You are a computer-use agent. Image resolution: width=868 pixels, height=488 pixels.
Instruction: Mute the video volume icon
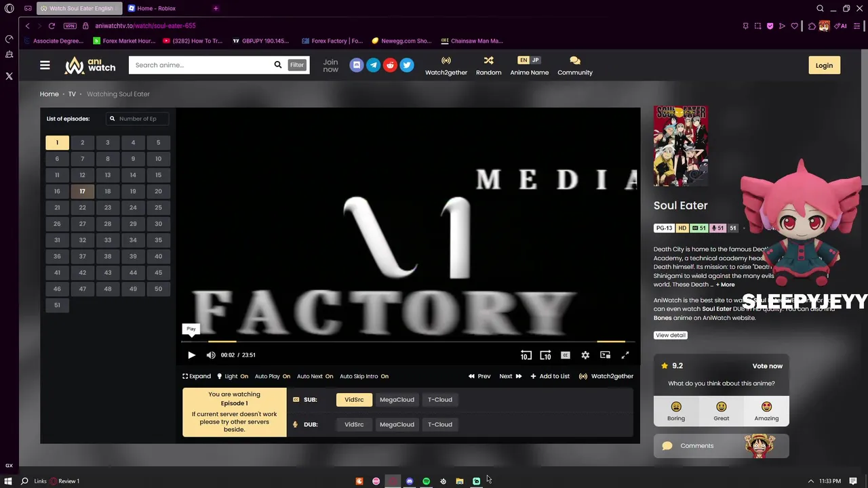(x=211, y=355)
